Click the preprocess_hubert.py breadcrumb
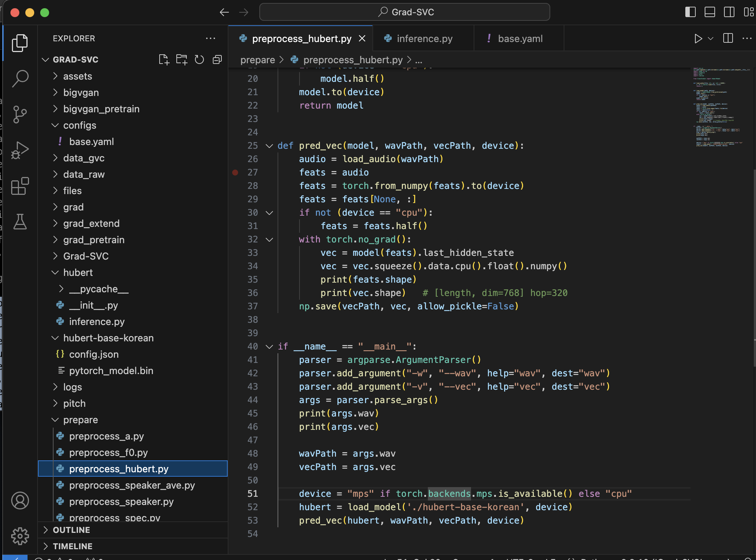This screenshot has width=756, height=560. [x=352, y=60]
